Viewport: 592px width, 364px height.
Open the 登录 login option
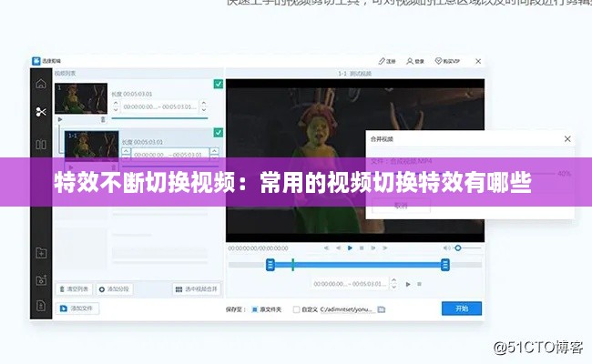(415, 61)
